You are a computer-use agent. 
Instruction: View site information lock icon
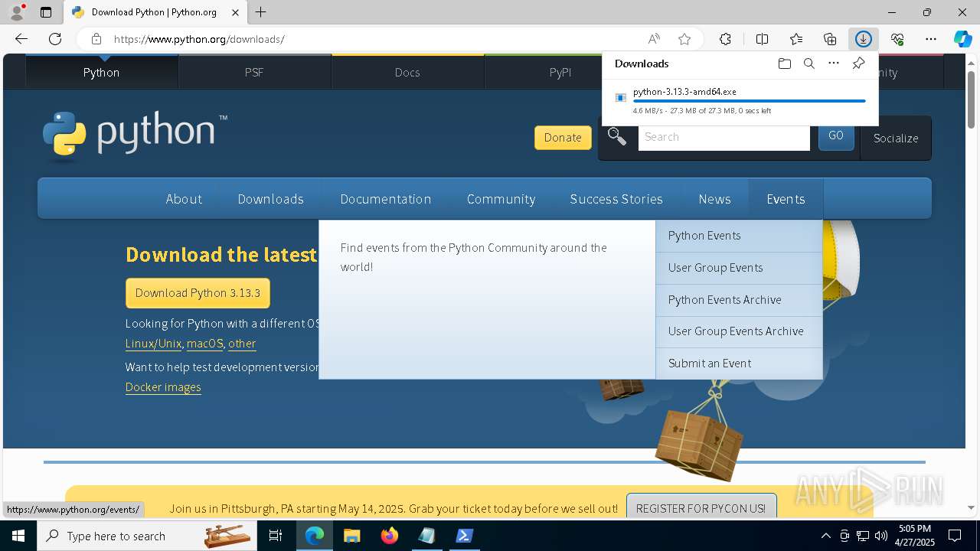pos(96,39)
